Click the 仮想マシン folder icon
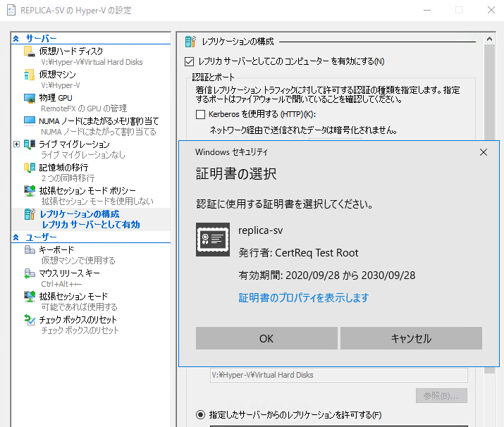Image resolution: width=504 pixels, height=427 pixels. [29, 75]
